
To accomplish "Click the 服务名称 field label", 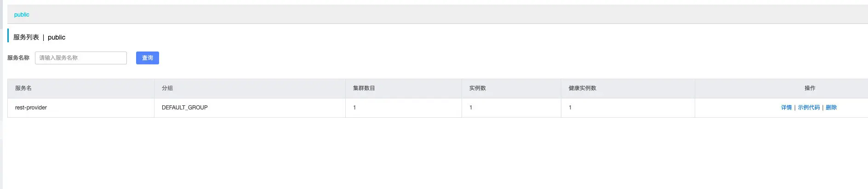I will tap(18, 58).
